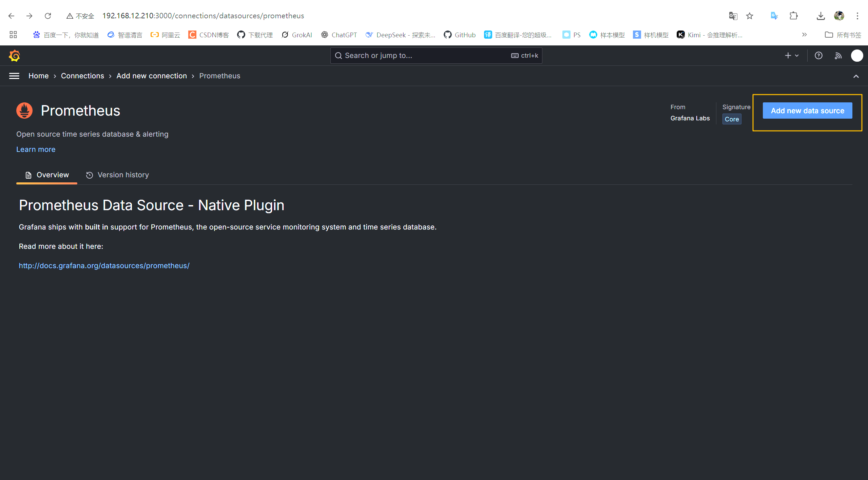
Task: Click the ctrl+k shortcut hint
Action: [525, 56]
